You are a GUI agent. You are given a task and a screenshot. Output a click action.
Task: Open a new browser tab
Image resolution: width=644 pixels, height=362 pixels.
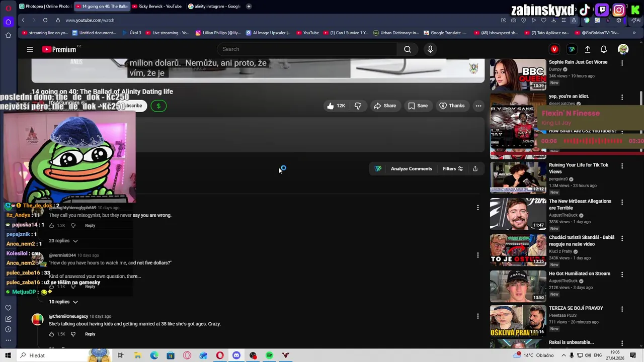point(249,7)
